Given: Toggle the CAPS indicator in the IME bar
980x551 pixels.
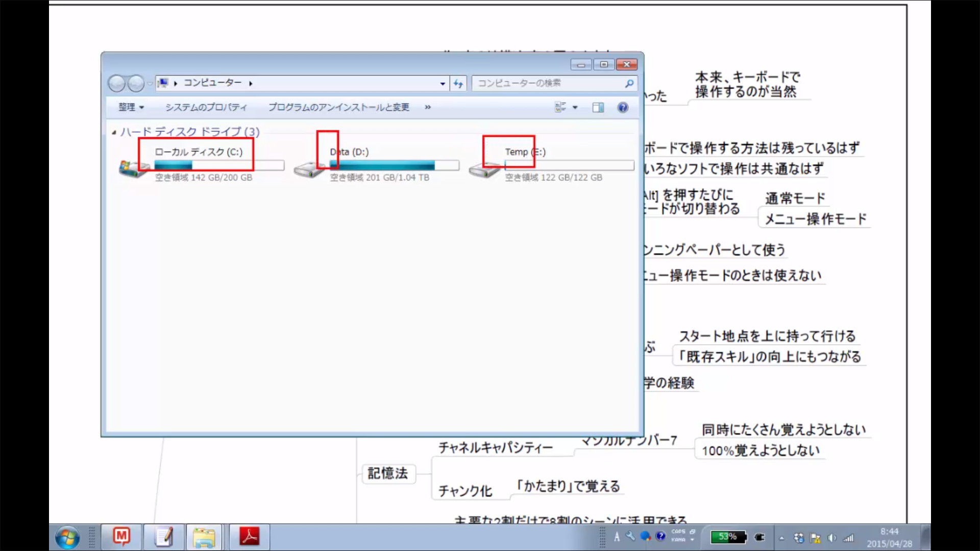Looking at the screenshot, I should pos(678,532).
